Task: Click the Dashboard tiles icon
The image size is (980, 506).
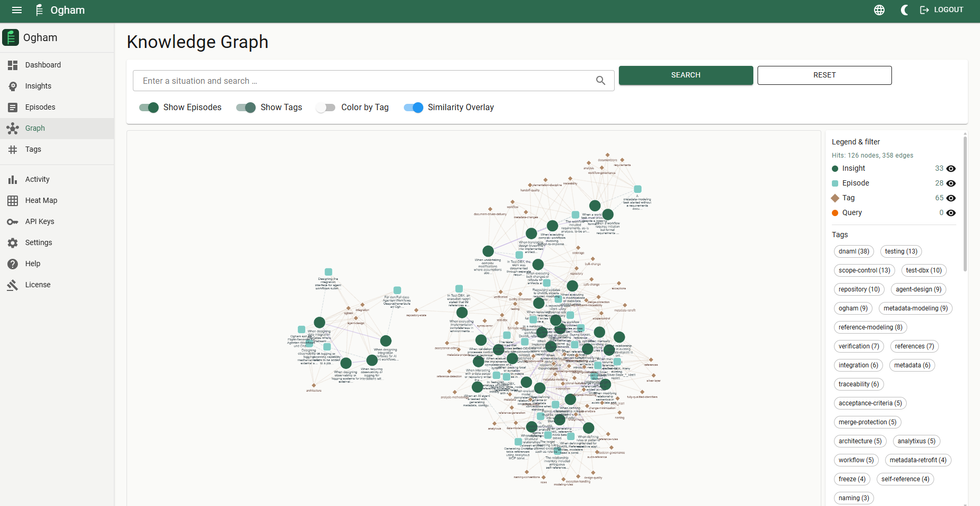Action: (x=13, y=65)
